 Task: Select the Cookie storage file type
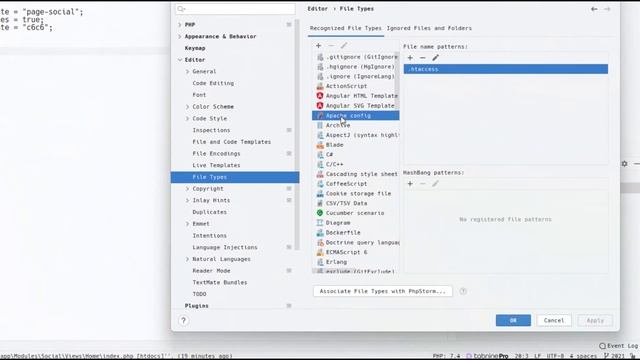point(356,193)
